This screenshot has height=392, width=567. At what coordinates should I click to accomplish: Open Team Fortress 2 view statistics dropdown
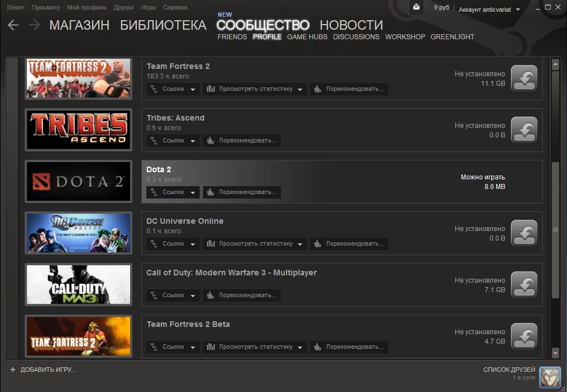tap(255, 89)
